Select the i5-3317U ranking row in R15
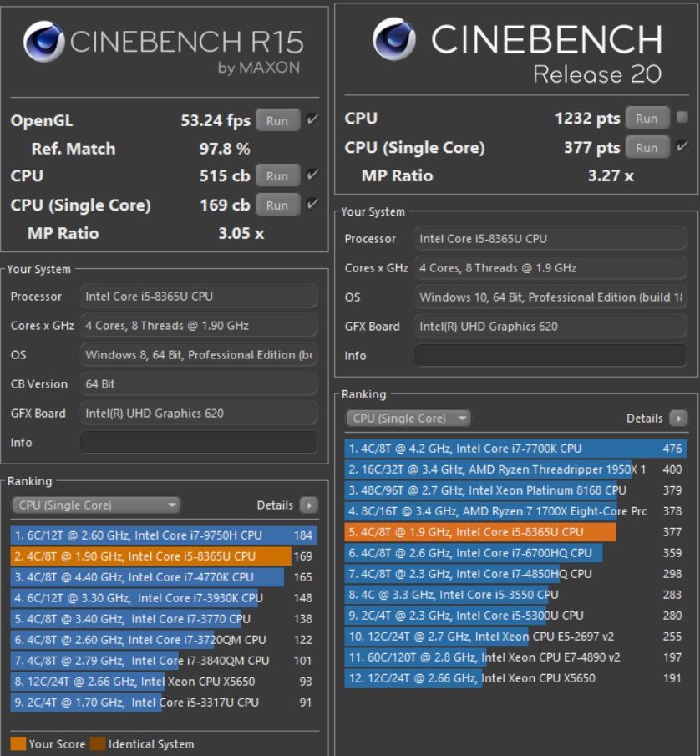Screen dimensions: 700x756 point(164,703)
